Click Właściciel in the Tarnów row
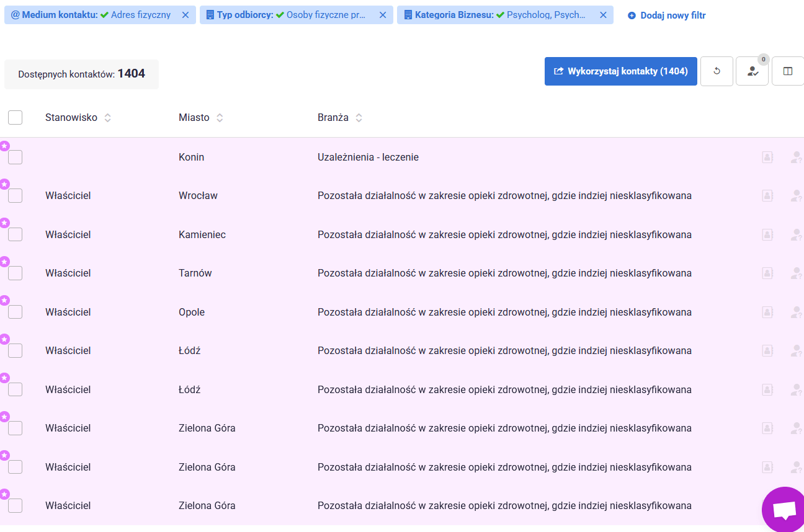Viewport: 804px width, 532px height. pyautogui.click(x=68, y=273)
